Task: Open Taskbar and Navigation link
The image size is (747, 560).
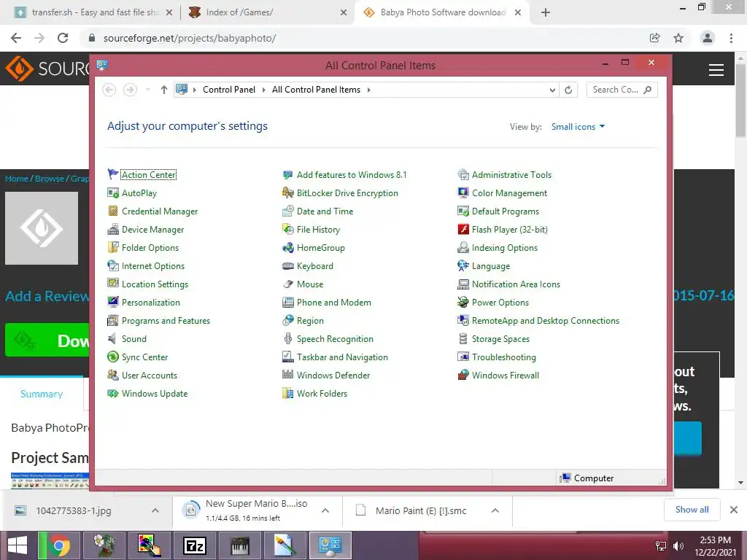Action: (x=342, y=357)
